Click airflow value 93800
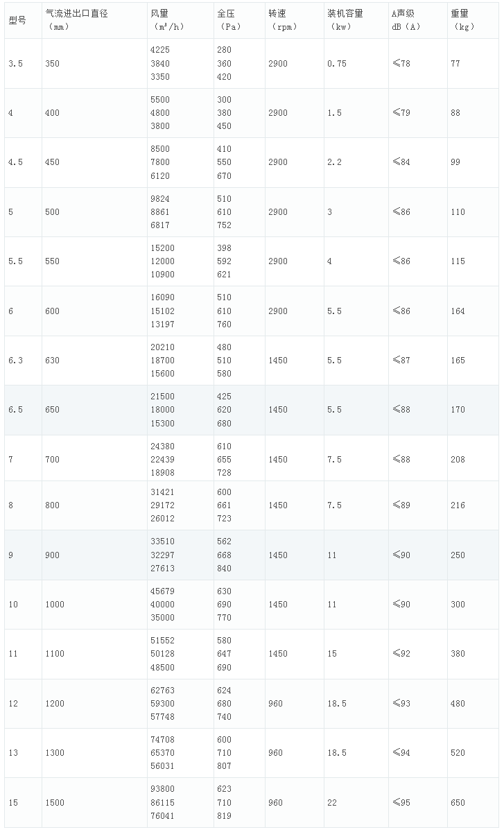The width and height of the screenshot is (504, 832). (x=162, y=789)
